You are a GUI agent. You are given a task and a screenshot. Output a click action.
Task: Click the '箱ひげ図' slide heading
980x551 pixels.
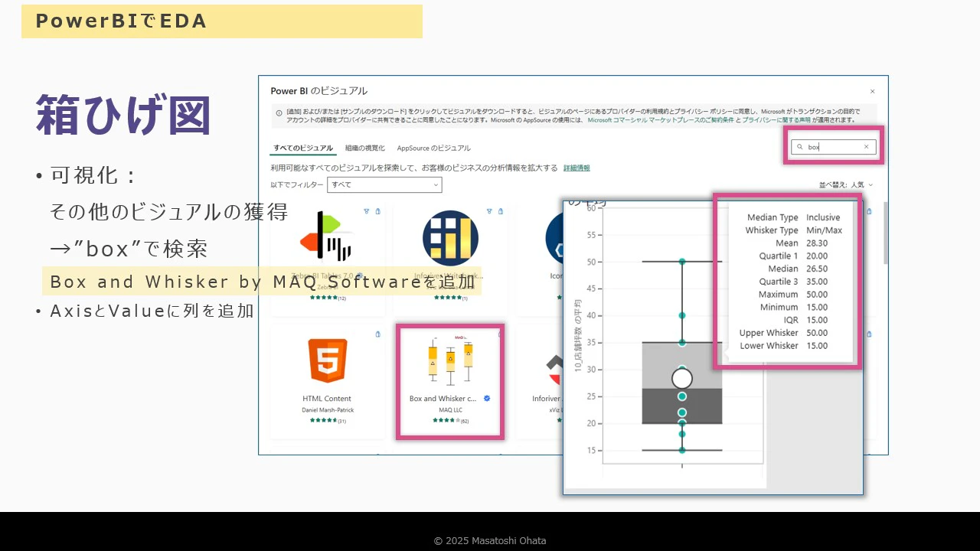pyautogui.click(x=123, y=115)
